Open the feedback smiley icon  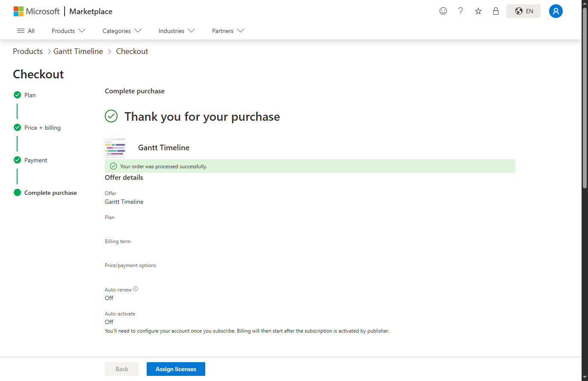coord(443,11)
